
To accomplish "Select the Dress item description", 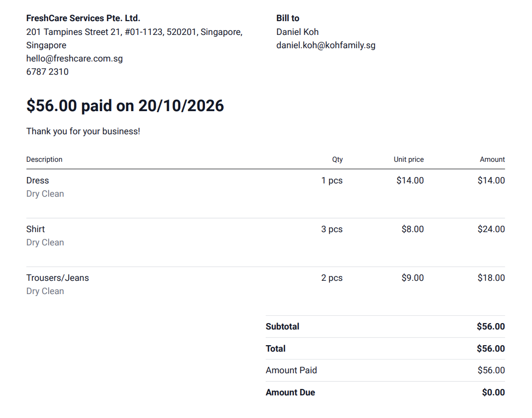I will pos(38,180).
